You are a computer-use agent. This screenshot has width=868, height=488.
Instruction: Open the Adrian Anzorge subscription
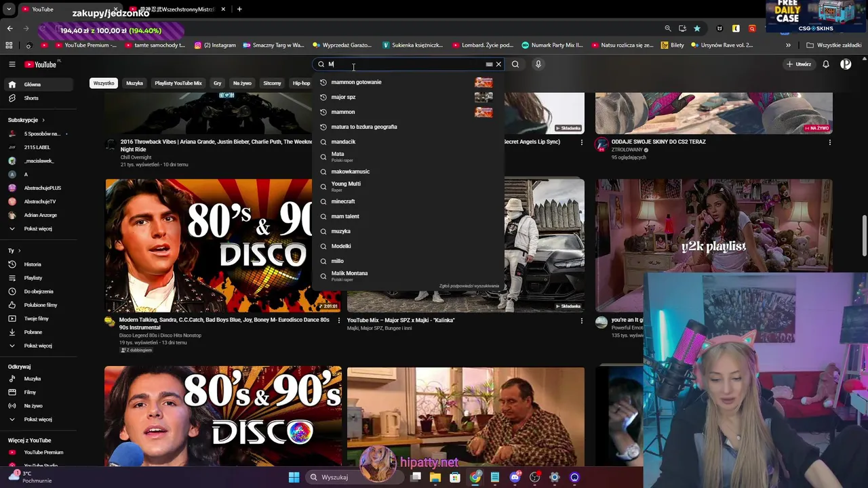click(39, 215)
